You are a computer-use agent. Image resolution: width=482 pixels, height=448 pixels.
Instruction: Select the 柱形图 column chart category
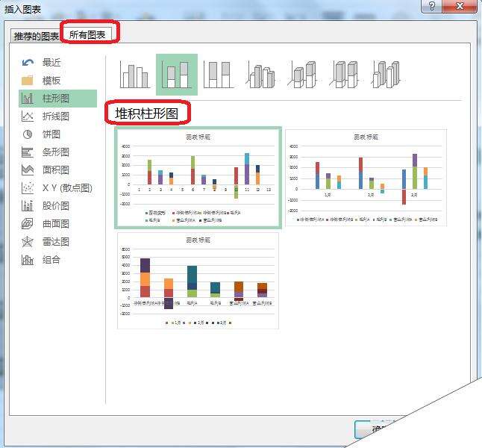[57, 99]
